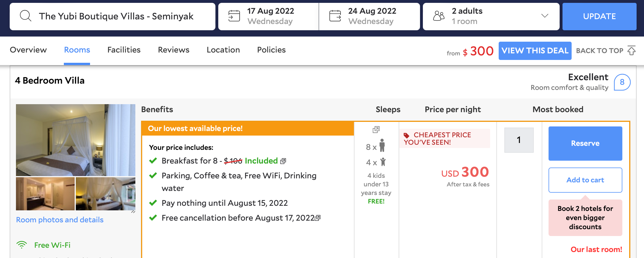Click the "from $ 300" header price

pyautogui.click(x=470, y=51)
